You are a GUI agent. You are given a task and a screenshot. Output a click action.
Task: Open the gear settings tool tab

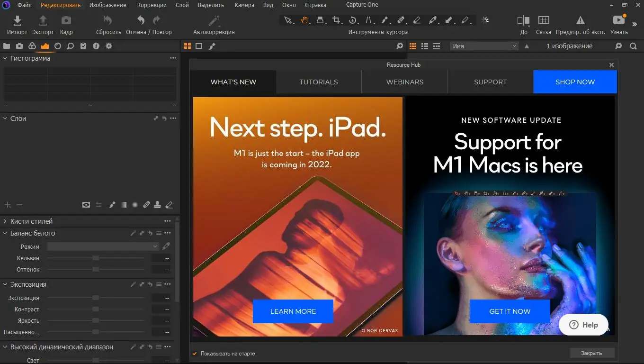tap(109, 46)
